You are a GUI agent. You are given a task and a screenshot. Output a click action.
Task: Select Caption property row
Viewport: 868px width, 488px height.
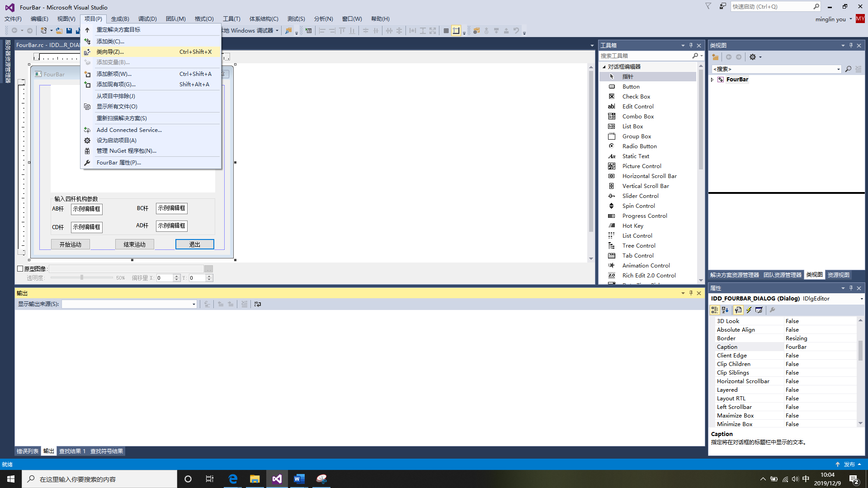coord(786,347)
